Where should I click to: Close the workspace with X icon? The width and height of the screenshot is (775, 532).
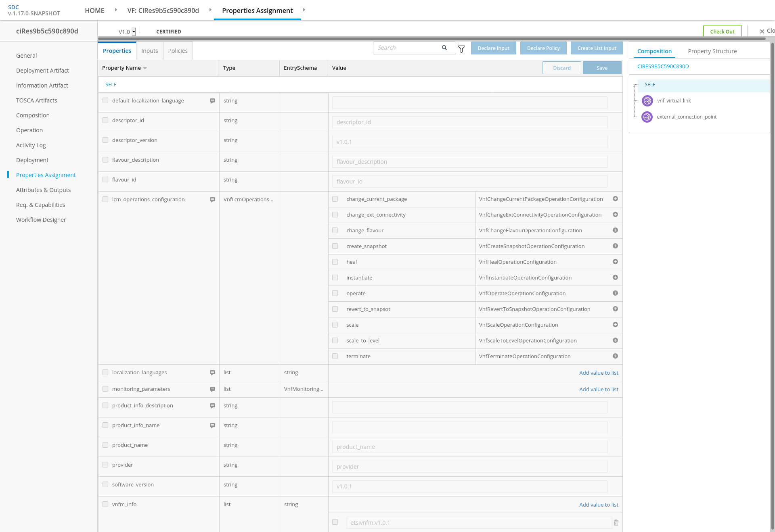click(x=762, y=31)
